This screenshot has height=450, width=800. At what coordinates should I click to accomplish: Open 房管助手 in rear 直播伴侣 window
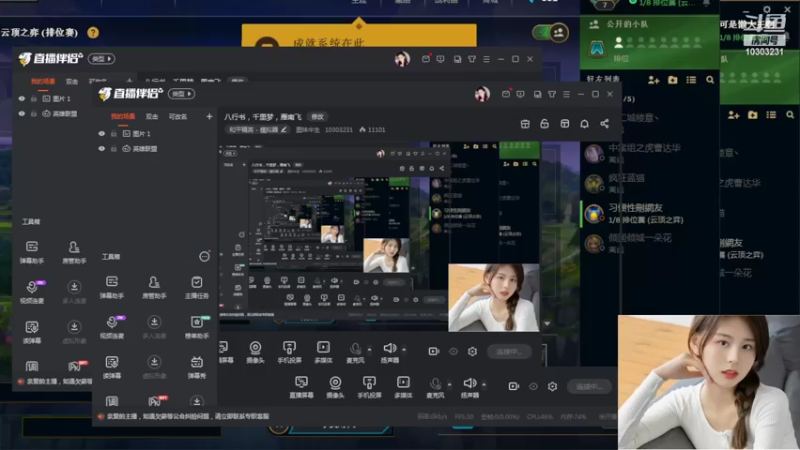[x=74, y=252]
